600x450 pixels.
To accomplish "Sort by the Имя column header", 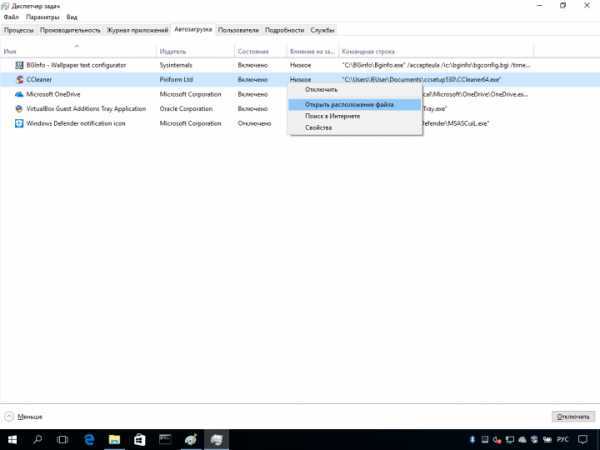I will (78, 51).
